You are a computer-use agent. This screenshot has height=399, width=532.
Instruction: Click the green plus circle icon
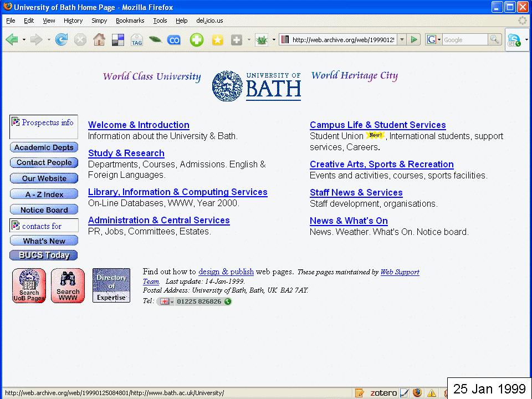click(196, 40)
